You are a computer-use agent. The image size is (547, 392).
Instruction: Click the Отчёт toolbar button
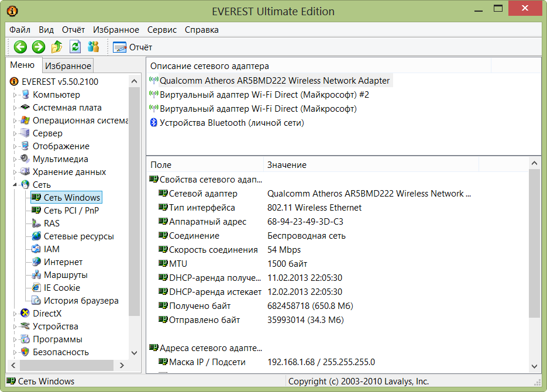click(x=133, y=47)
